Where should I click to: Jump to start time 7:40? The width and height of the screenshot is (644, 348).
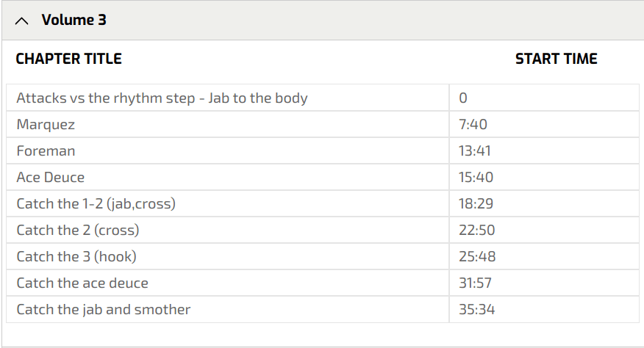click(x=473, y=124)
